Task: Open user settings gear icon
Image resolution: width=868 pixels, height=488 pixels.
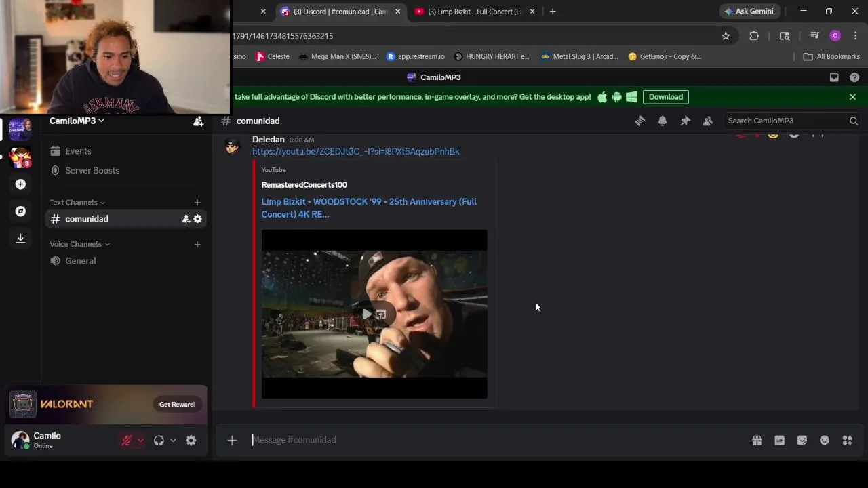Action: (x=191, y=441)
